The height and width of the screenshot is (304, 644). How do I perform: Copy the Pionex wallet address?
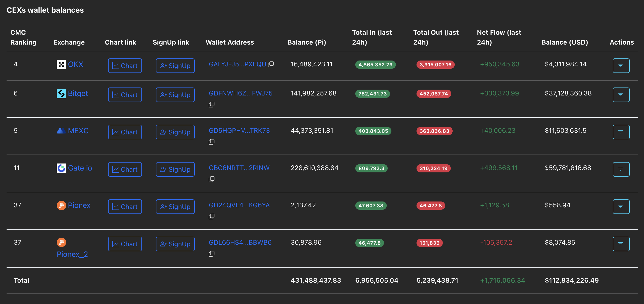pyautogui.click(x=212, y=216)
